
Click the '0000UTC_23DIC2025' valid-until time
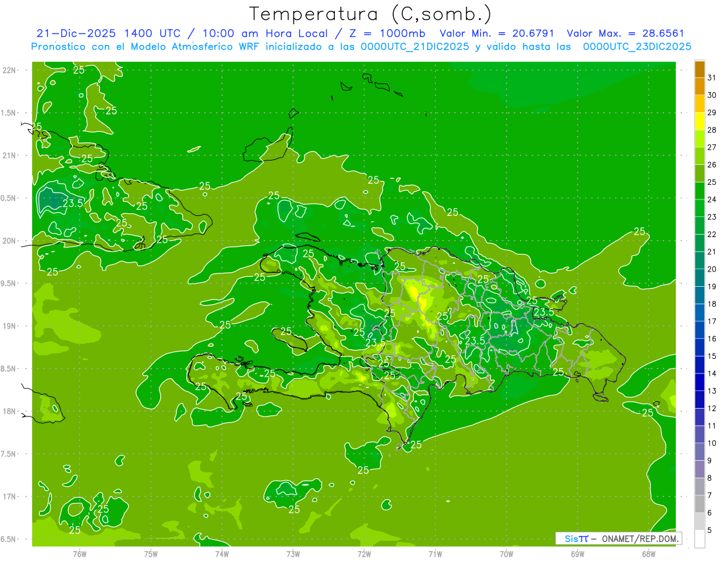pyautogui.click(x=637, y=47)
